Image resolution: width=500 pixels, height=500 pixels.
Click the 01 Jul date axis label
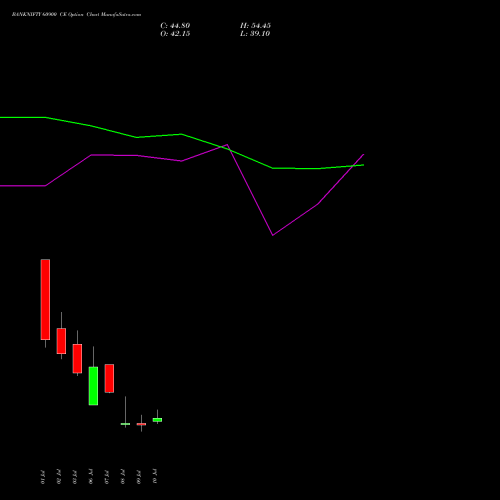(43, 477)
